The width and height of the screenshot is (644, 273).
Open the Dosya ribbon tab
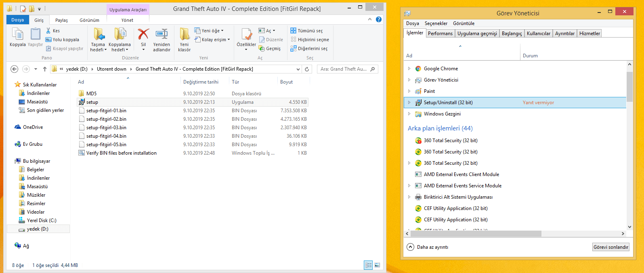tap(17, 20)
